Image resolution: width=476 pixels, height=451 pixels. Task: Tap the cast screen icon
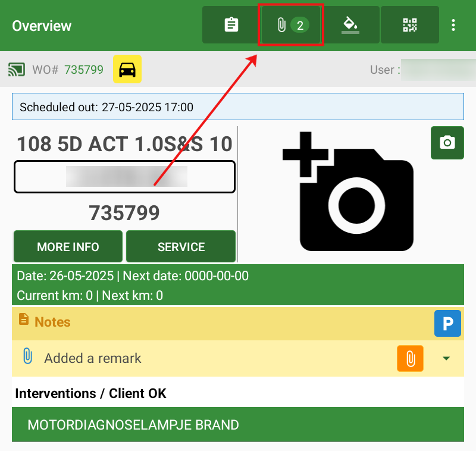pyautogui.click(x=17, y=70)
